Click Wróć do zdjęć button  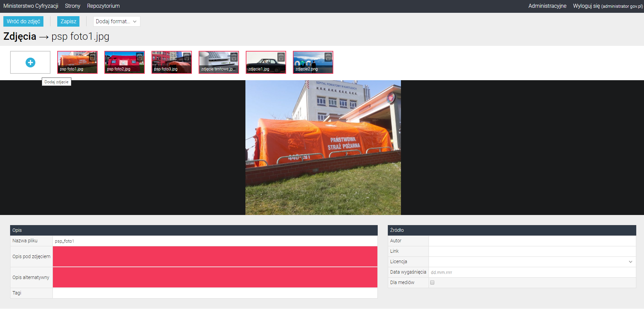pyautogui.click(x=23, y=21)
